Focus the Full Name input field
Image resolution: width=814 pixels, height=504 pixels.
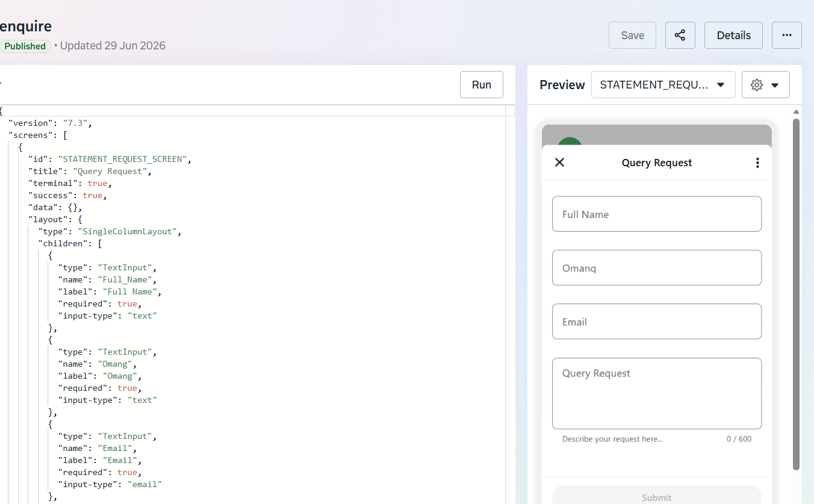click(x=656, y=214)
